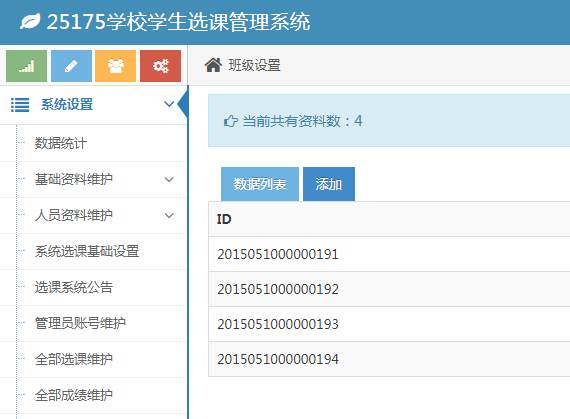Image resolution: width=570 pixels, height=419 pixels.
Task: Switch to the 数据列表 tab
Action: tap(260, 184)
